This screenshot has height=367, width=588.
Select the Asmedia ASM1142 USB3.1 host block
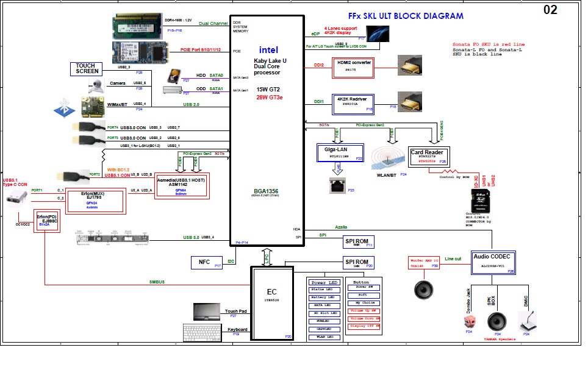pyautogui.click(x=182, y=186)
